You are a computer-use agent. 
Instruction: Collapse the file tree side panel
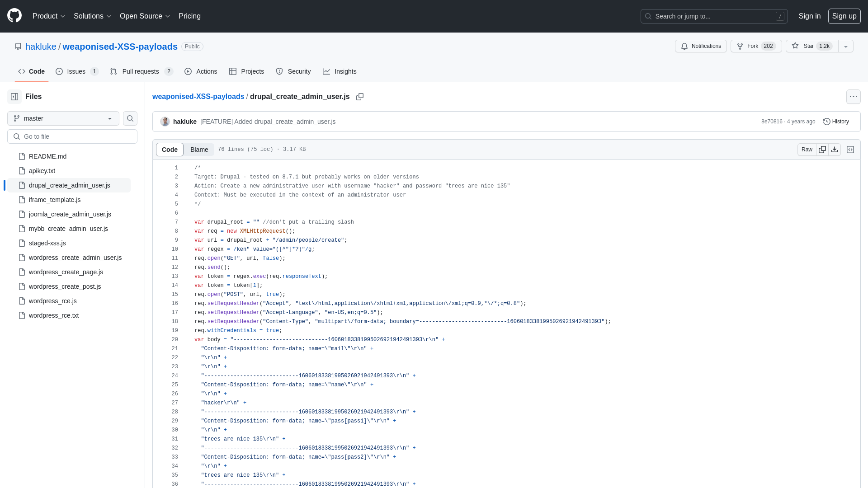point(14,97)
